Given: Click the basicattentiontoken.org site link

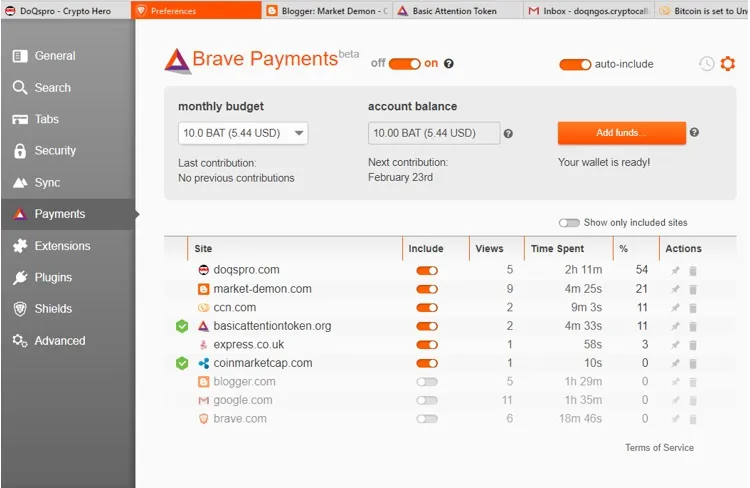Looking at the screenshot, I should (272, 326).
